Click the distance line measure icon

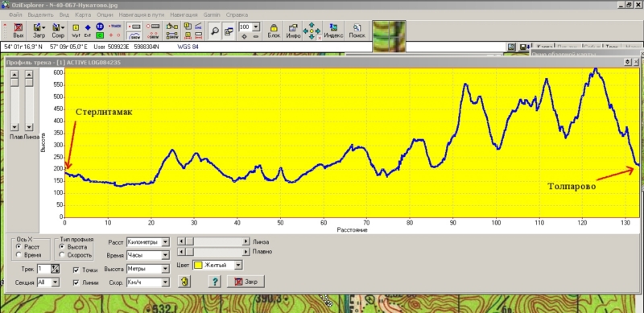(x=198, y=27)
